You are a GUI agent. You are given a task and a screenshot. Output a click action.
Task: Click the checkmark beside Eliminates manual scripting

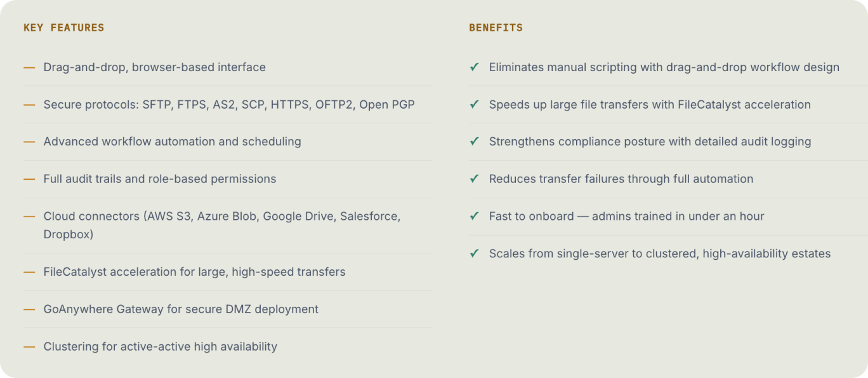[474, 67]
